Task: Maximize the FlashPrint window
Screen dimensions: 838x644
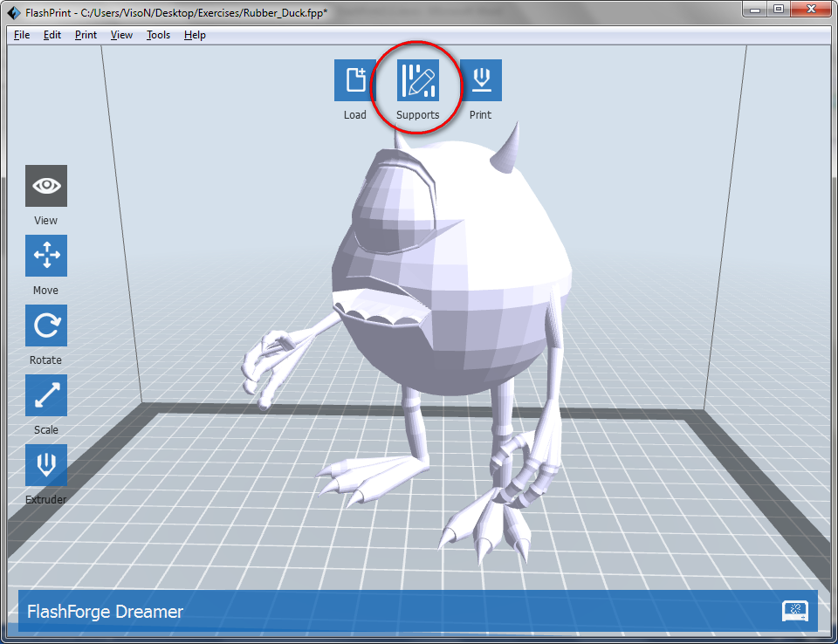Action: tap(779, 10)
